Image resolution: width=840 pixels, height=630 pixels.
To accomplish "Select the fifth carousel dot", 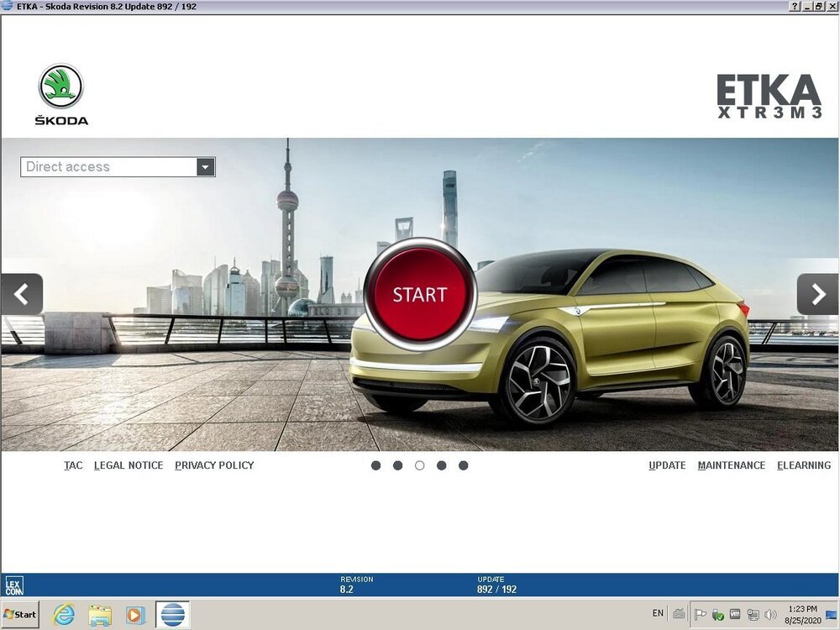I will [x=463, y=465].
